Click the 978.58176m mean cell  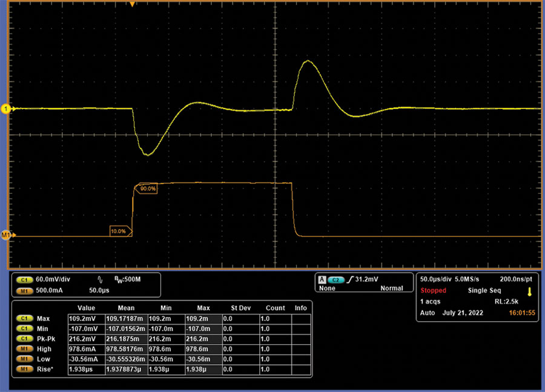pyautogui.click(x=127, y=349)
